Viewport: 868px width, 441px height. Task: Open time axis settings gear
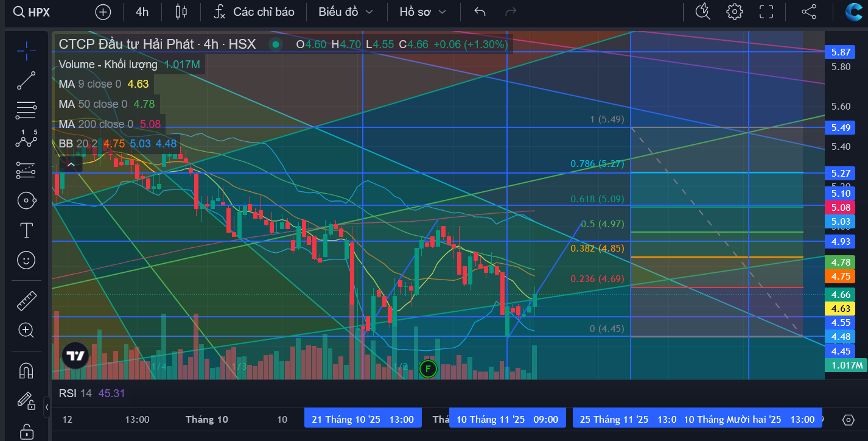pyautogui.click(x=849, y=420)
